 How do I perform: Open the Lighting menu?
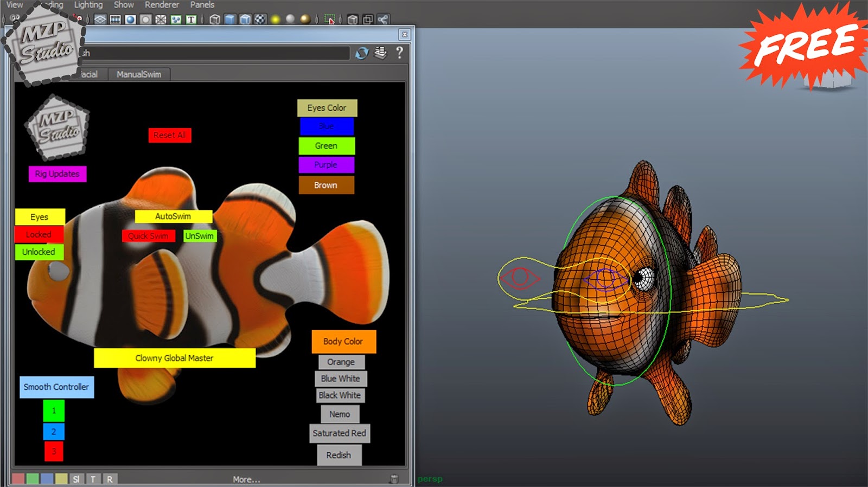(x=88, y=5)
